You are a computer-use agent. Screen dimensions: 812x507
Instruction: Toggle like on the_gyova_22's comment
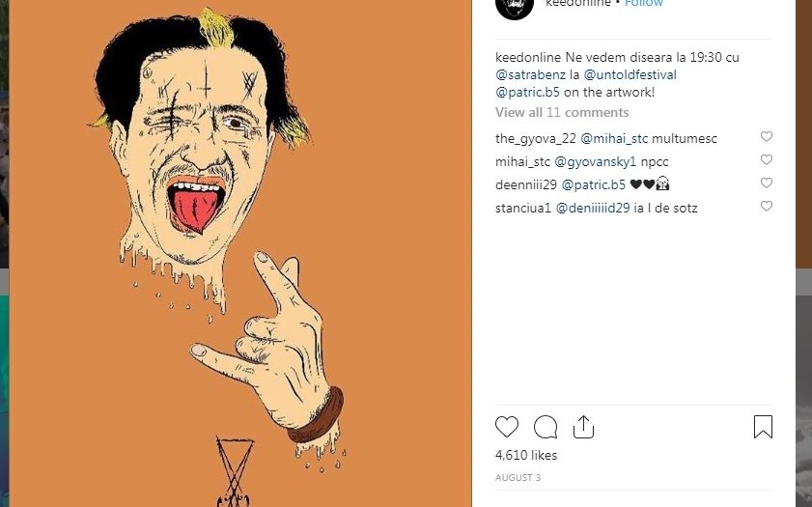[x=767, y=137]
